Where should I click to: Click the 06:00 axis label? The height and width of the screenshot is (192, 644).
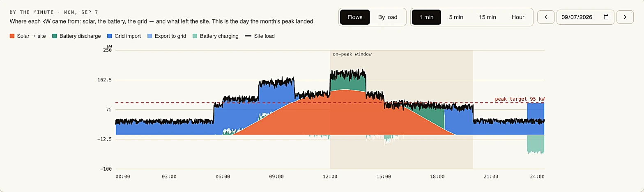223,177
